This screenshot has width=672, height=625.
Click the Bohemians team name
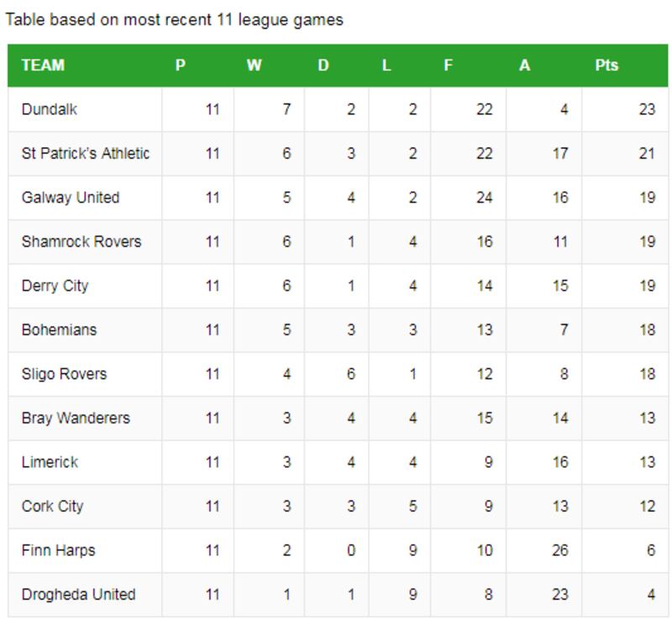tap(59, 330)
